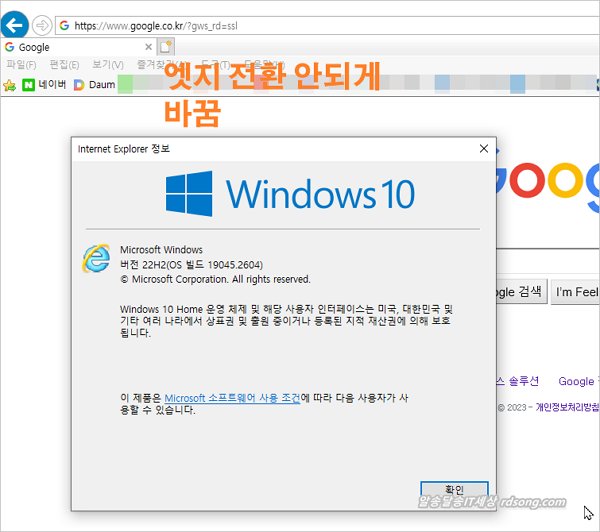Open the 파일(F) menu
Screen dimensions: 600x532
(22, 65)
